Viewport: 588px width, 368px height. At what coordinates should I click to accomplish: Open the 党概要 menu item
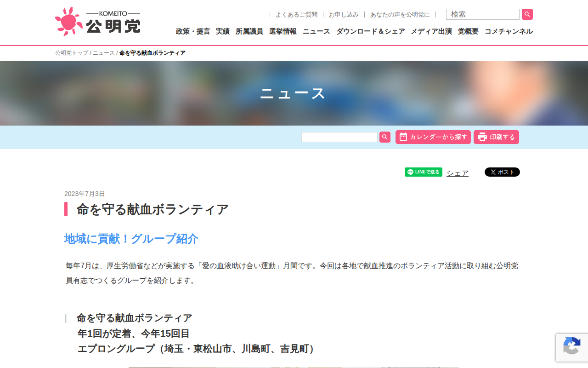(x=468, y=31)
